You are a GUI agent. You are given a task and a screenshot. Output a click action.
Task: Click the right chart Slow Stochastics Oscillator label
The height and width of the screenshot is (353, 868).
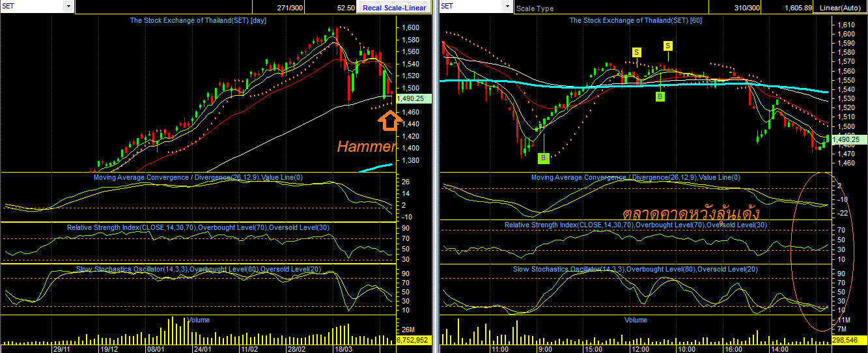(x=636, y=269)
